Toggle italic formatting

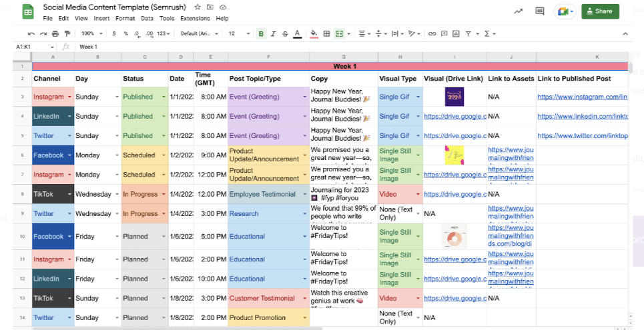pos(273,33)
